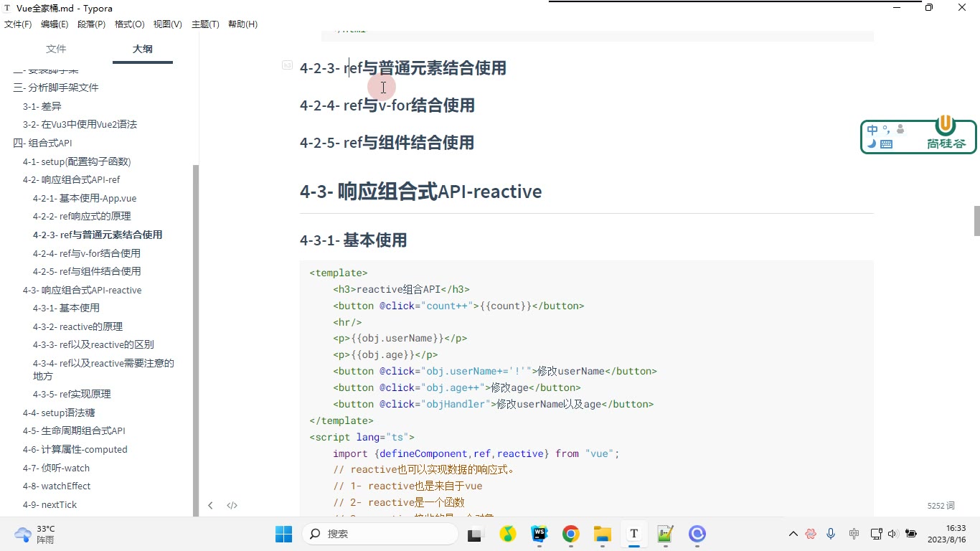Open soft keyboard from IME floating bar

(886, 144)
